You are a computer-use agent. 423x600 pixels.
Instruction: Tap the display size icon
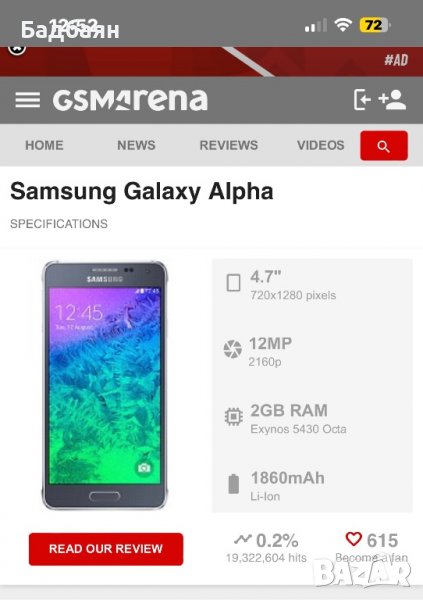point(234,283)
